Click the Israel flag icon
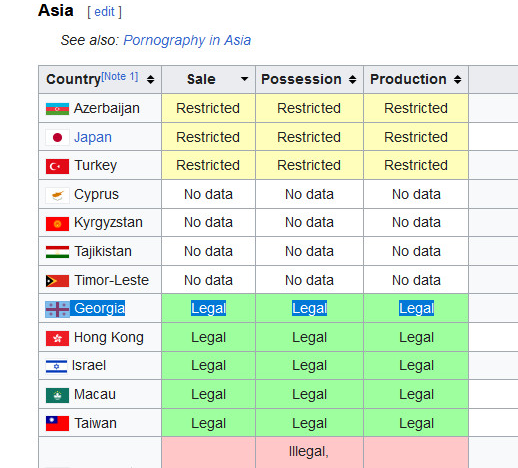 tap(56, 366)
